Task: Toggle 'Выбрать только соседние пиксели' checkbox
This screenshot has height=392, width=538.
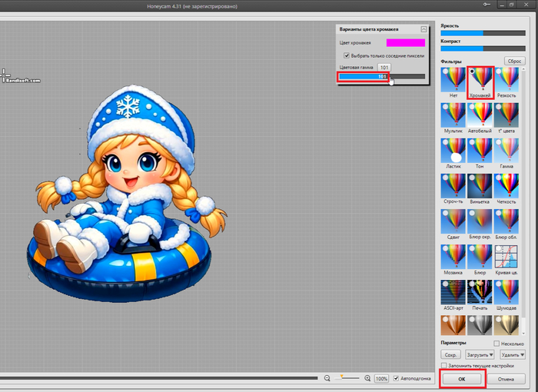Action: [x=347, y=56]
